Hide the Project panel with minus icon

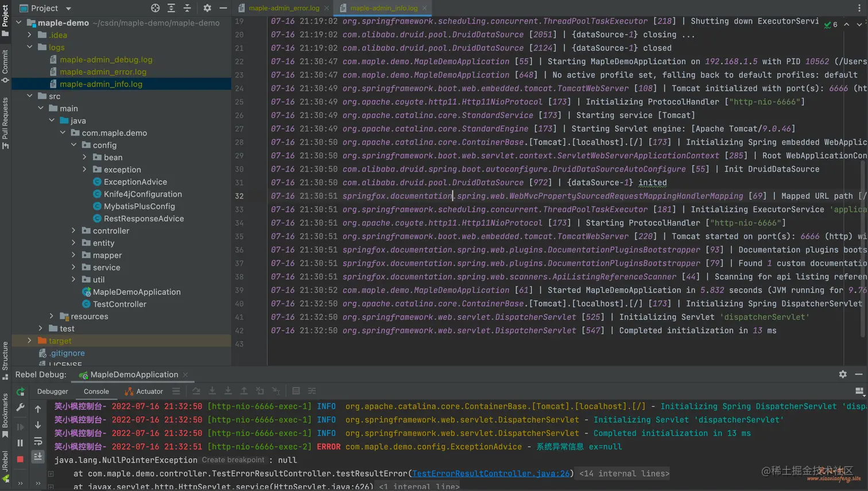pos(223,8)
